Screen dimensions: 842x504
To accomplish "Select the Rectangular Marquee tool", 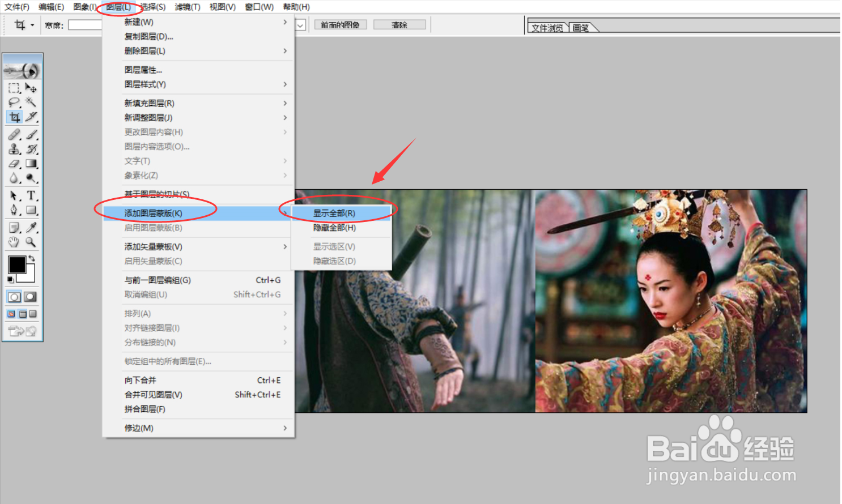I will coord(14,88).
